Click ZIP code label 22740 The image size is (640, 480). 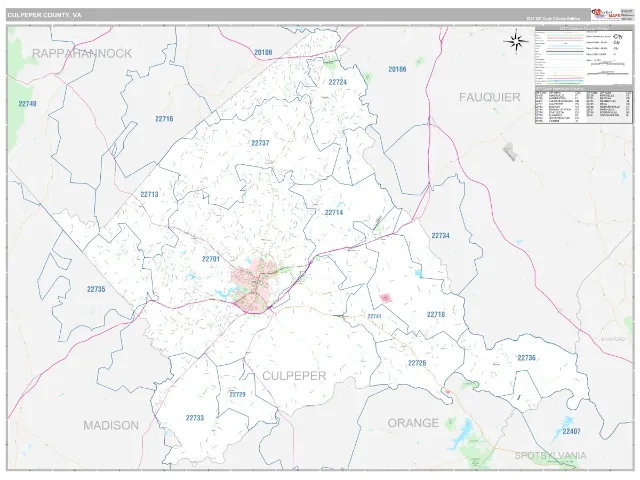click(27, 104)
